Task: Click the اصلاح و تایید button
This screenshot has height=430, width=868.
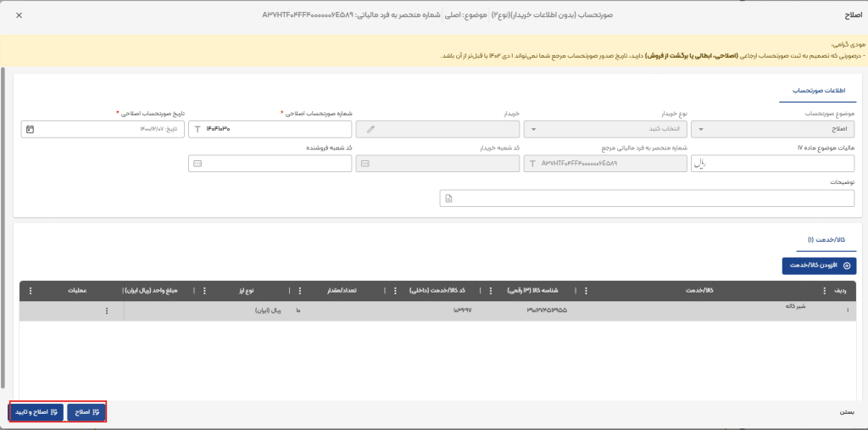Action: point(36,412)
